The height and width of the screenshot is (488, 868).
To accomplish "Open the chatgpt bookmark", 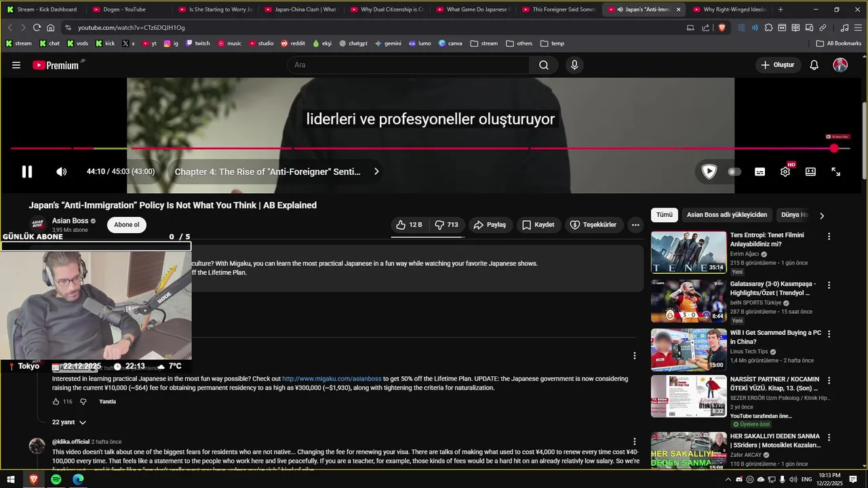I will click(x=353, y=43).
